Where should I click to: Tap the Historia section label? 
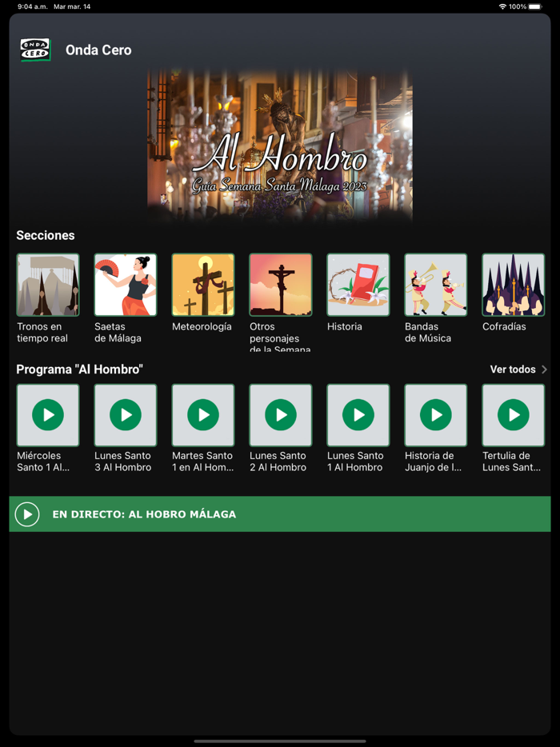coord(345,327)
